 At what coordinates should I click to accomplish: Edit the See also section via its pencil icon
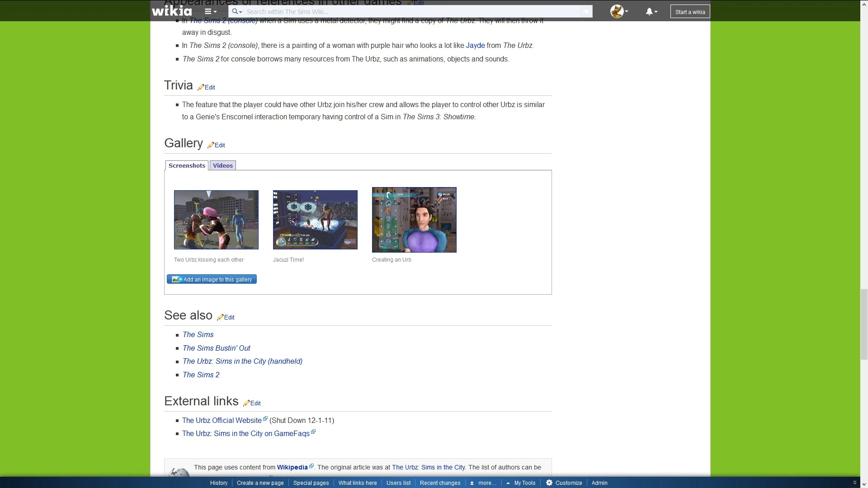[220, 317]
